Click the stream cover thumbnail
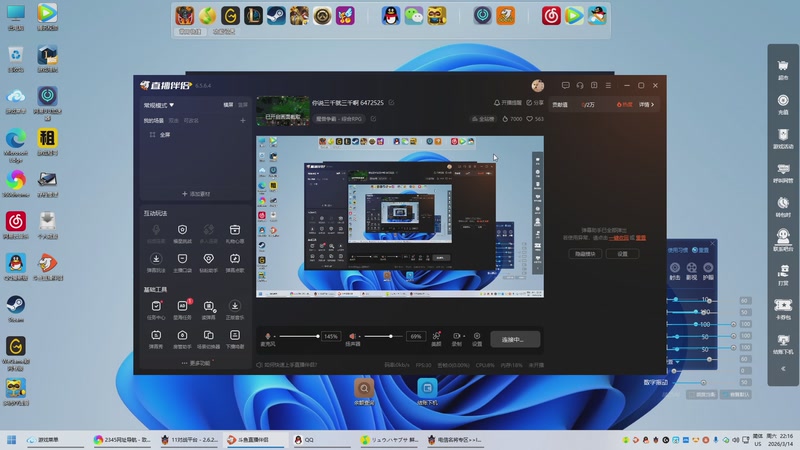 [x=283, y=111]
